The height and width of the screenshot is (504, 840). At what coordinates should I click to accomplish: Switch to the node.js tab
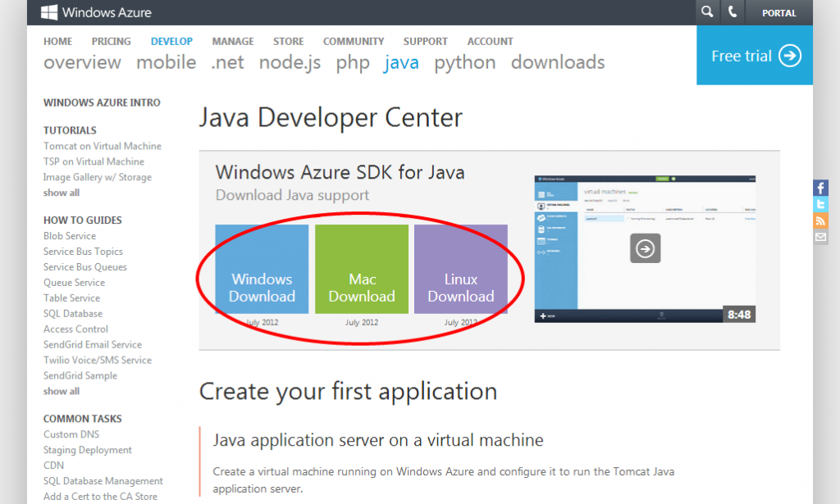(290, 62)
